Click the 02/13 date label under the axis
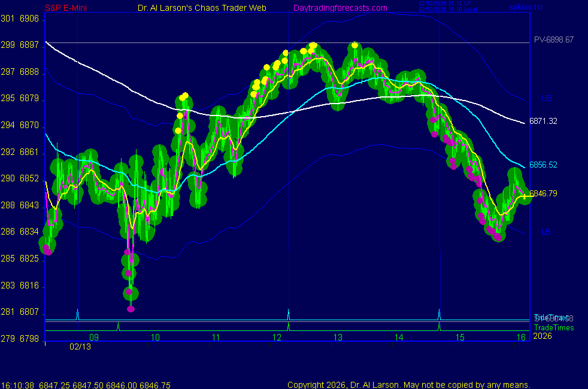588x389 pixels. point(80,347)
